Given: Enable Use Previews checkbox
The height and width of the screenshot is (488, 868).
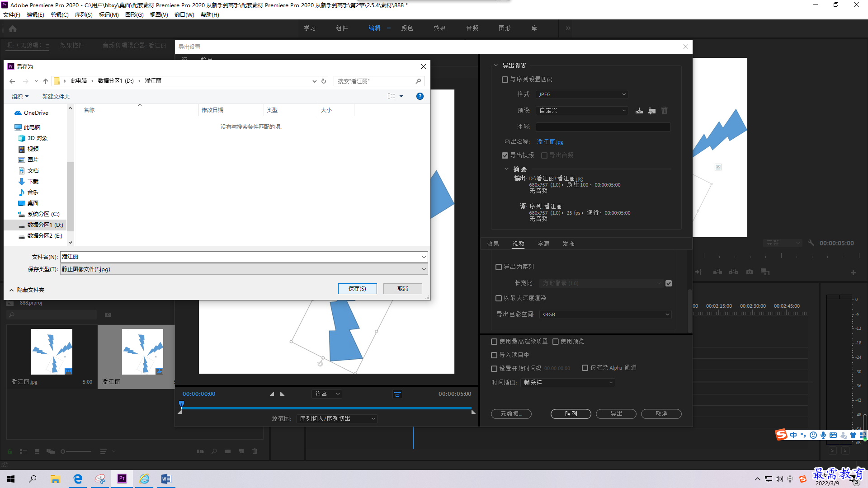Looking at the screenshot, I should pos(556,342).
